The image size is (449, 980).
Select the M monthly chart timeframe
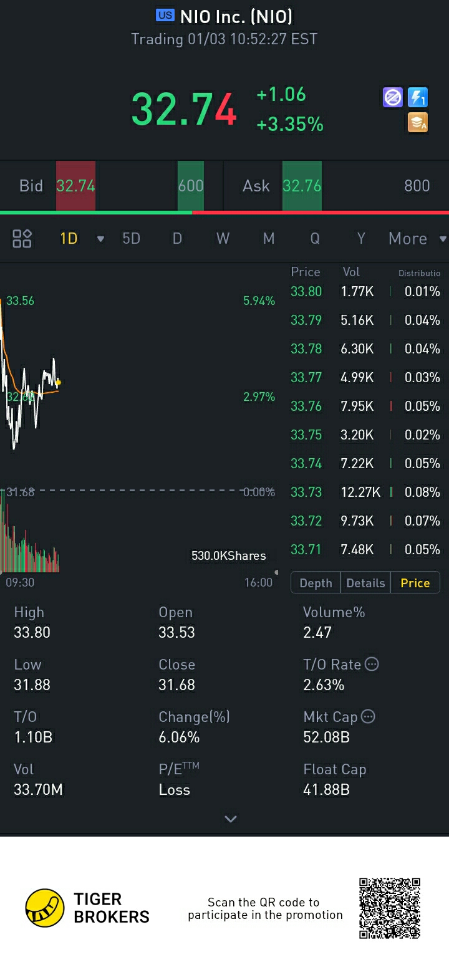pos(269,238)
